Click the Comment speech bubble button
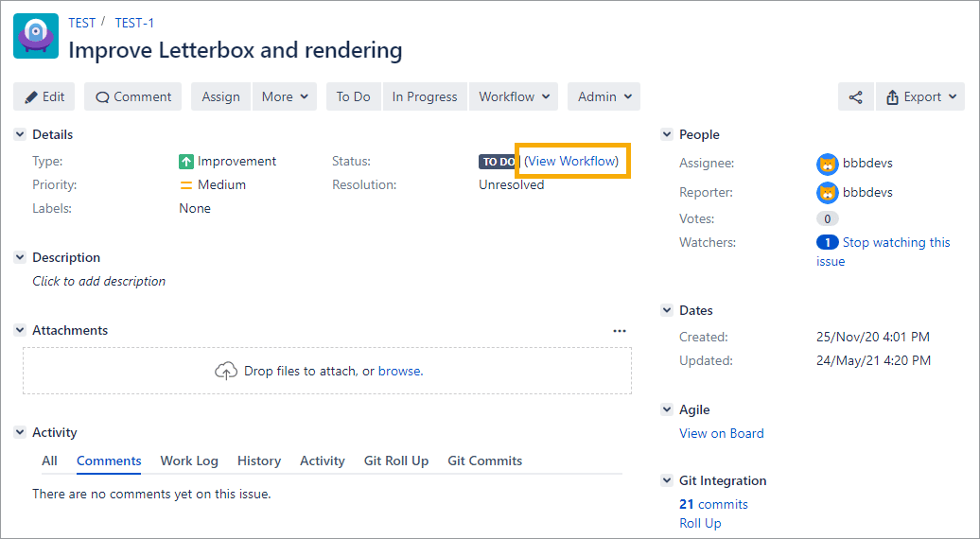Image resolution: width=980 pixels, height=539 pixels. [132, 96]
